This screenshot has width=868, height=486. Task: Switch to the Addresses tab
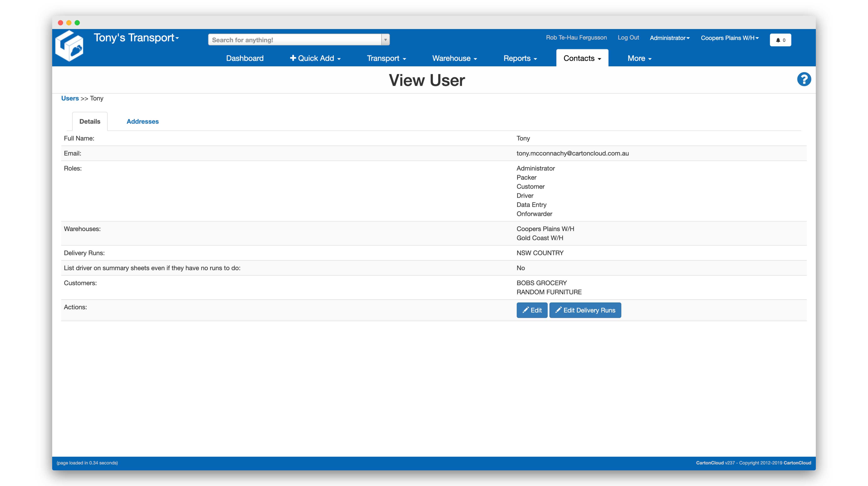tap(143, 121)
